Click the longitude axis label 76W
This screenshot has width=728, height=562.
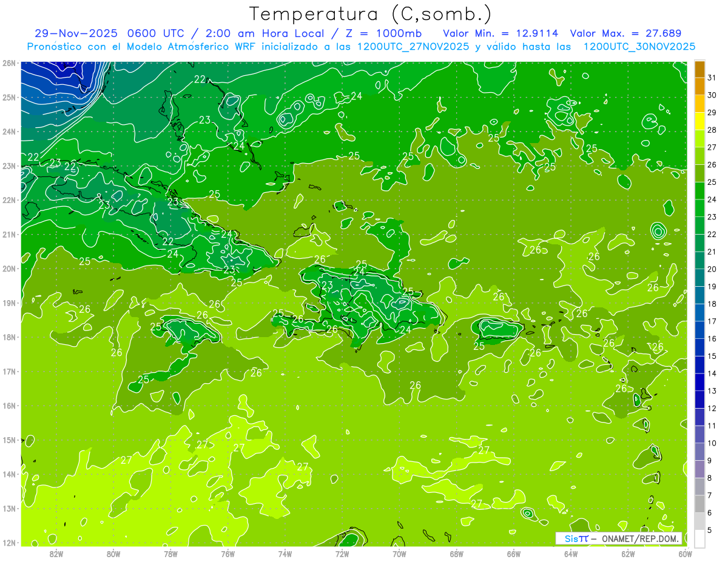(228, 554)
